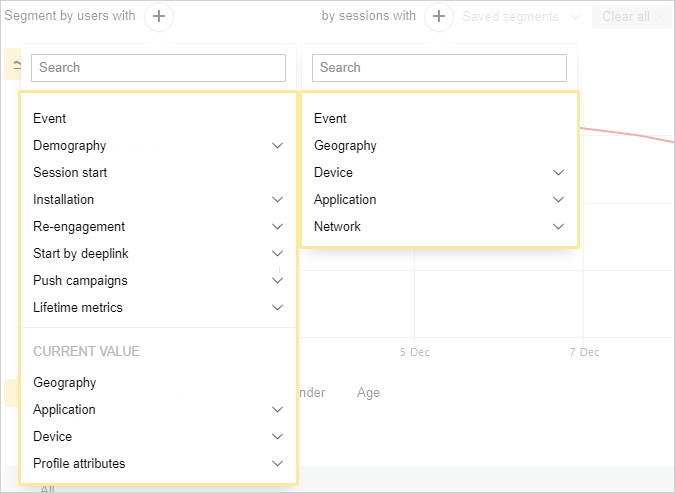The width and height of the screenshot is (675, 493).
Task: Click the Age tab below chart
Action: (x=368, y=393)
